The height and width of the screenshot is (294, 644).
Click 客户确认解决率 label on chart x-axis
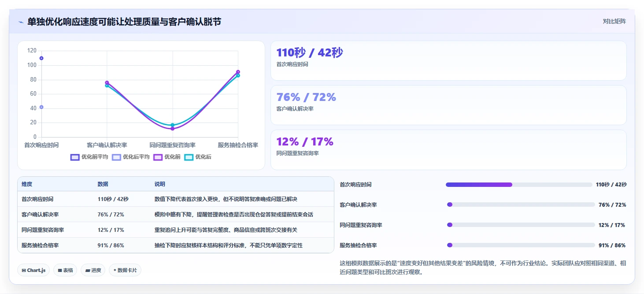point(107,145)
